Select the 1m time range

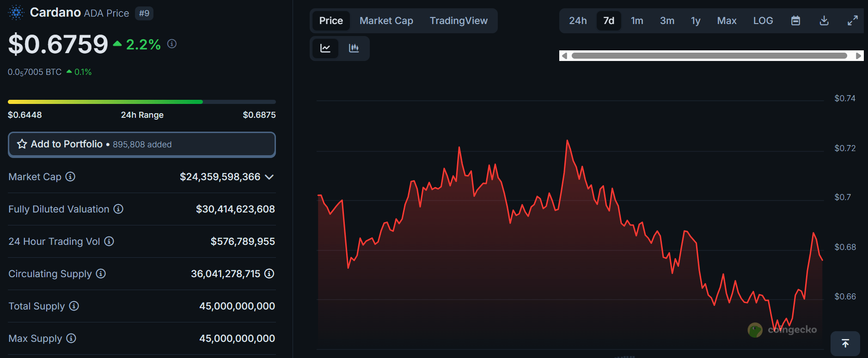coord(637,21)
